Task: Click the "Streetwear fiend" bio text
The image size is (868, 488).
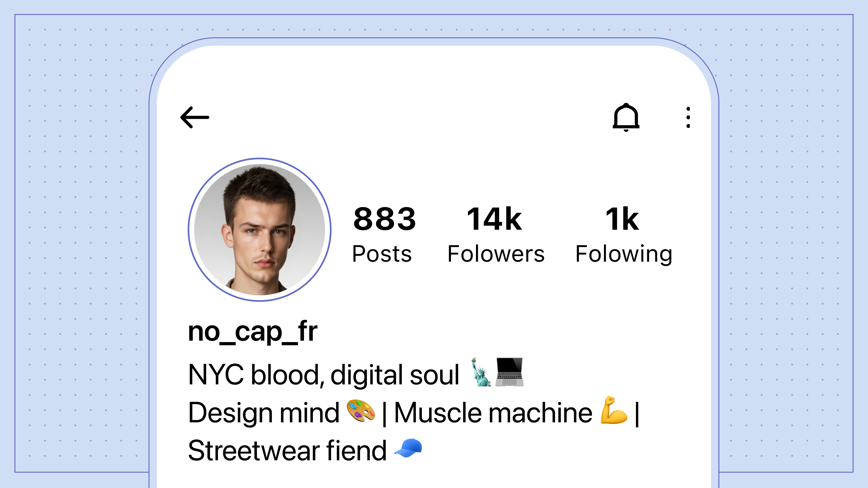Action: (x=287, y=451)
